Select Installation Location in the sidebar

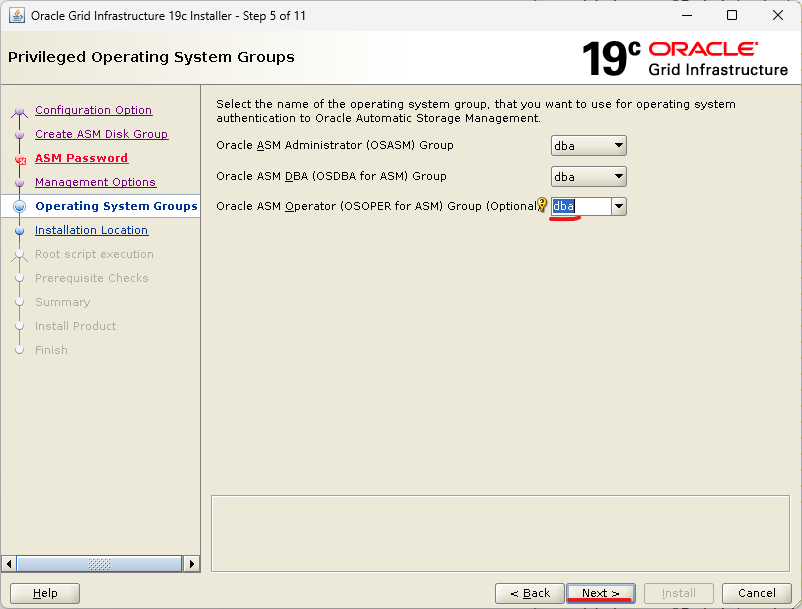pos(91,230)
